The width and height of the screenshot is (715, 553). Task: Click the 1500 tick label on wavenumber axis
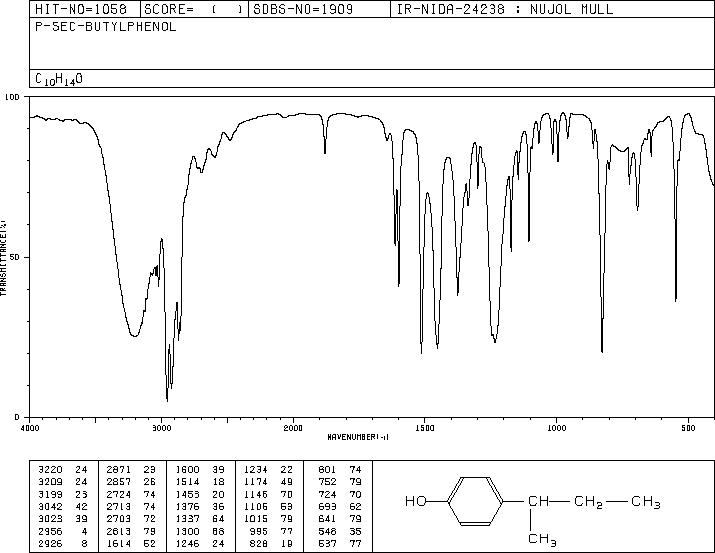point(425,428)
